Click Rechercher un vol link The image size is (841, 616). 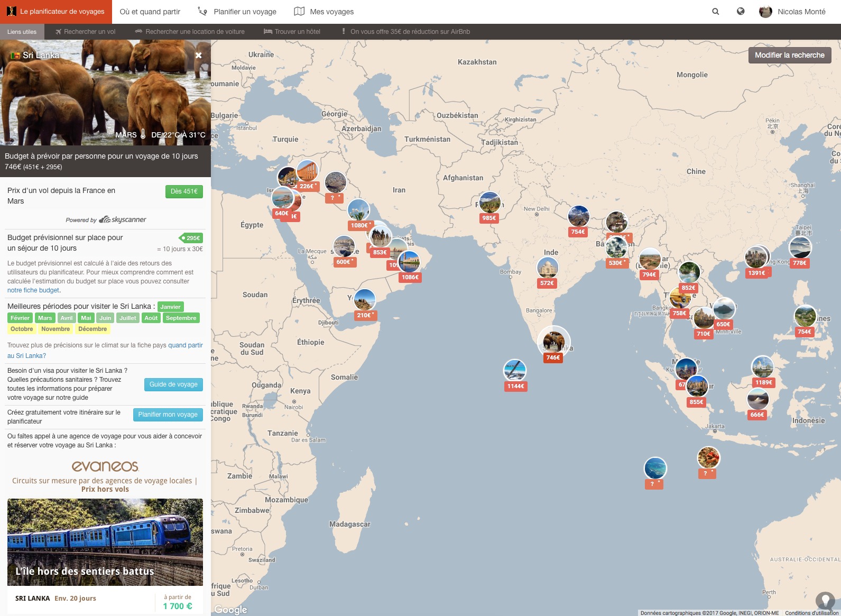85,32
